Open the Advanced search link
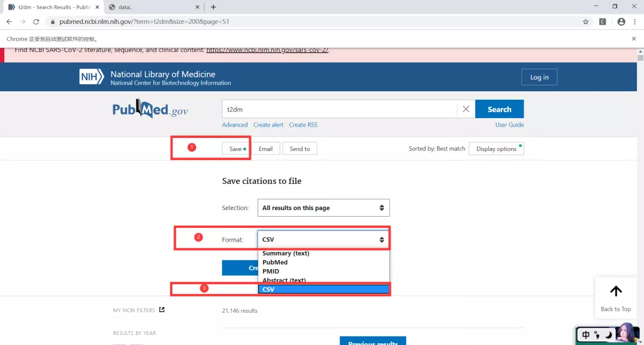Image resolution: width=644 pixels, height=345 pixels. [x=235, y=125]
